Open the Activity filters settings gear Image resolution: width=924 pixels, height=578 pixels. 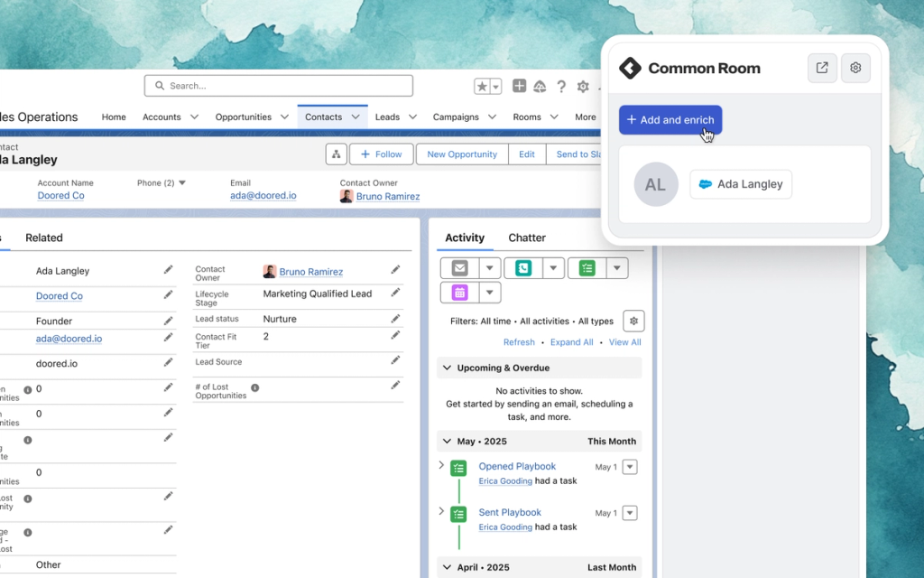tap(633, 321)
